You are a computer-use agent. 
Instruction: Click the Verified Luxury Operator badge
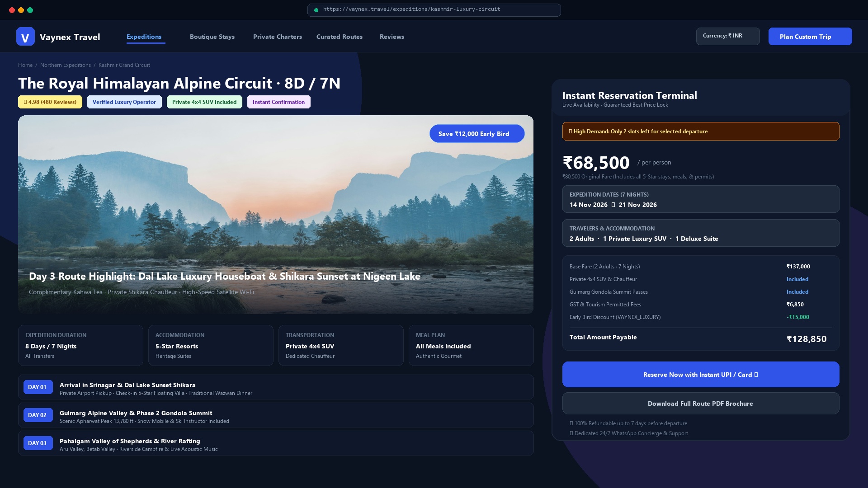pyautogui.click(x=124, y=102)
